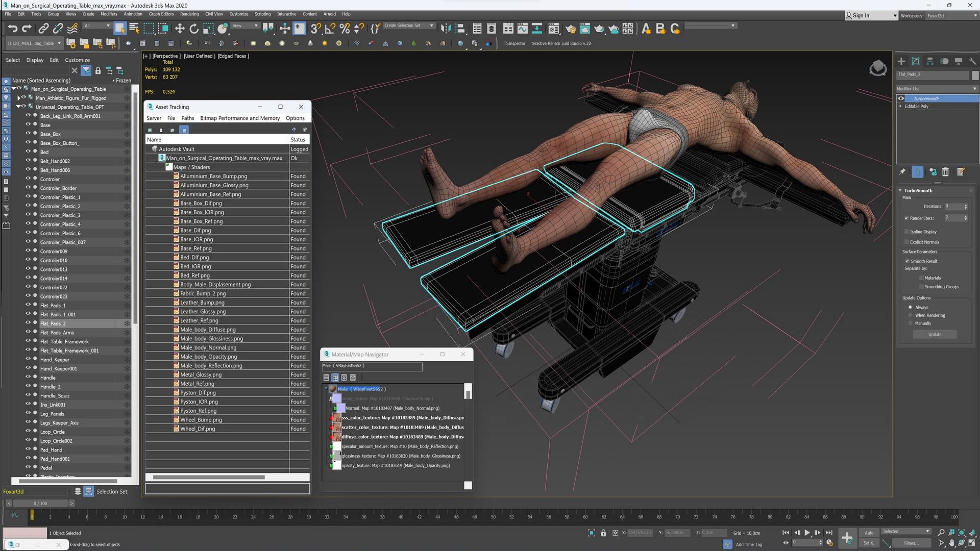Hide the Bed object eye icon
This screenshot has height=551, width=980.
(x=28, y=152)
